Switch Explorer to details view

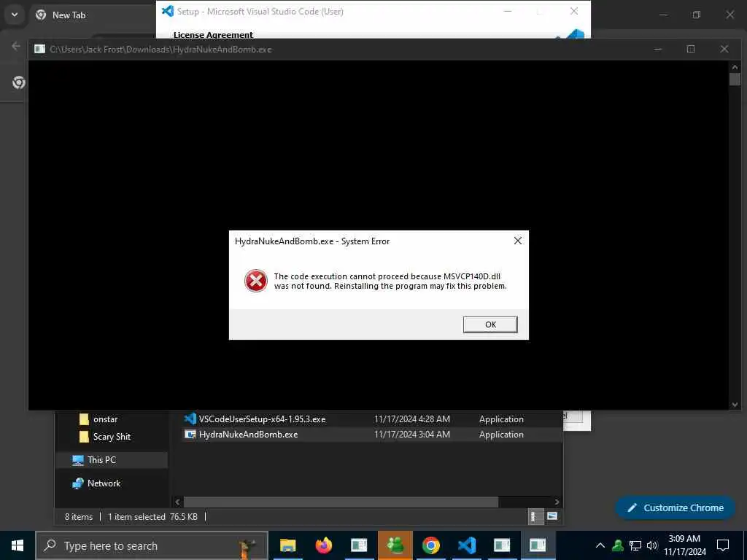(535, 516)
